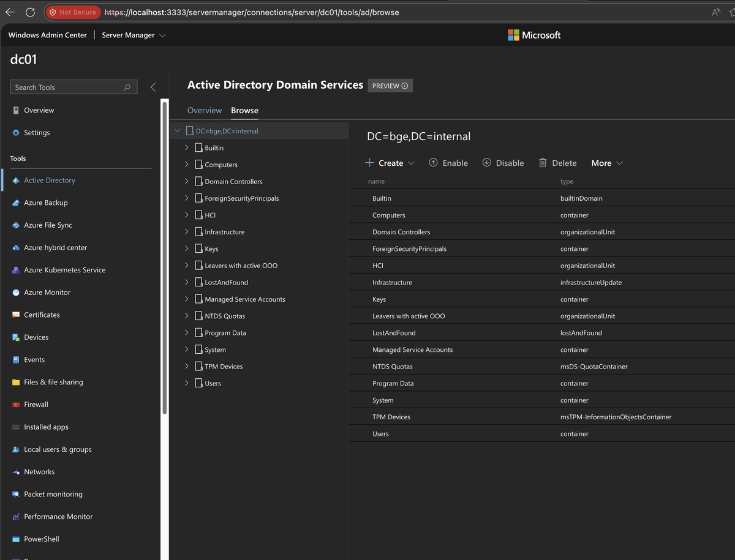This screenshot has height=560, width=735.
Task: Open Performance Monitor icon in tools list
Action: (x=16, y=517)
